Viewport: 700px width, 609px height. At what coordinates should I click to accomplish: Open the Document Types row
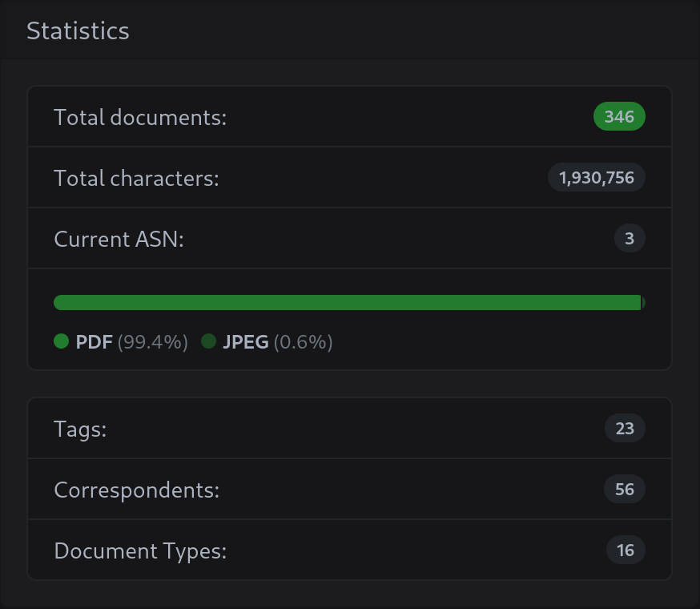coord(349,550)
